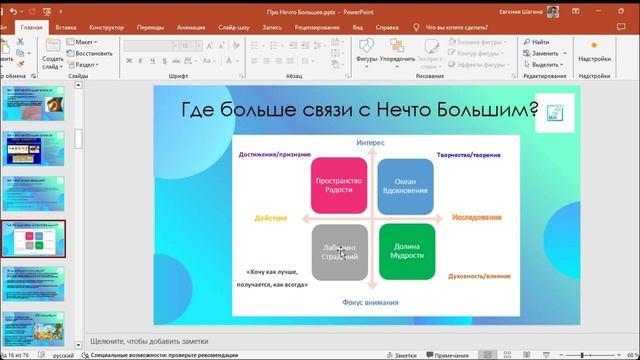Click spell check icon in status bar
Screen dimensions: 640x360
[x=41, y=355]
